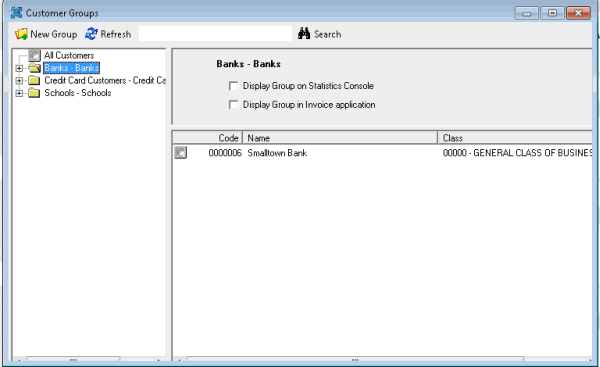Select Credit Card Customers group label
Image resolution: width=600 pixels, height=367 pixels.
[105, 80]
